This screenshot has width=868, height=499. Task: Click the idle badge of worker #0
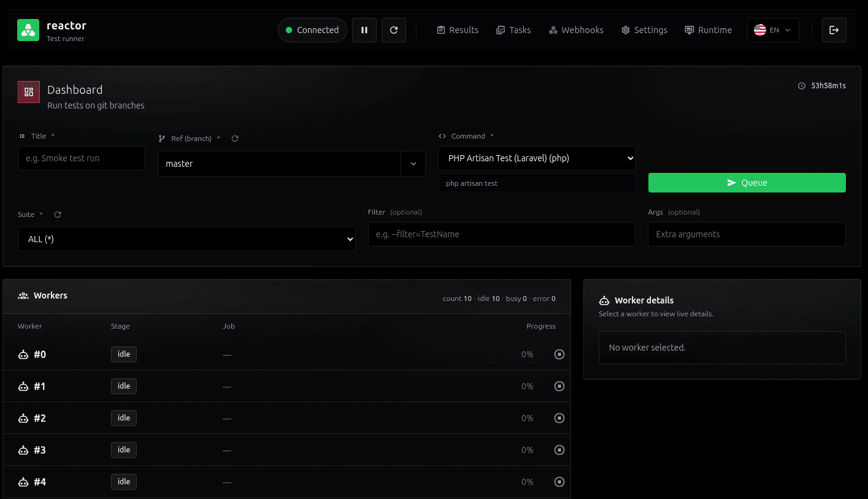click(124, 354)
